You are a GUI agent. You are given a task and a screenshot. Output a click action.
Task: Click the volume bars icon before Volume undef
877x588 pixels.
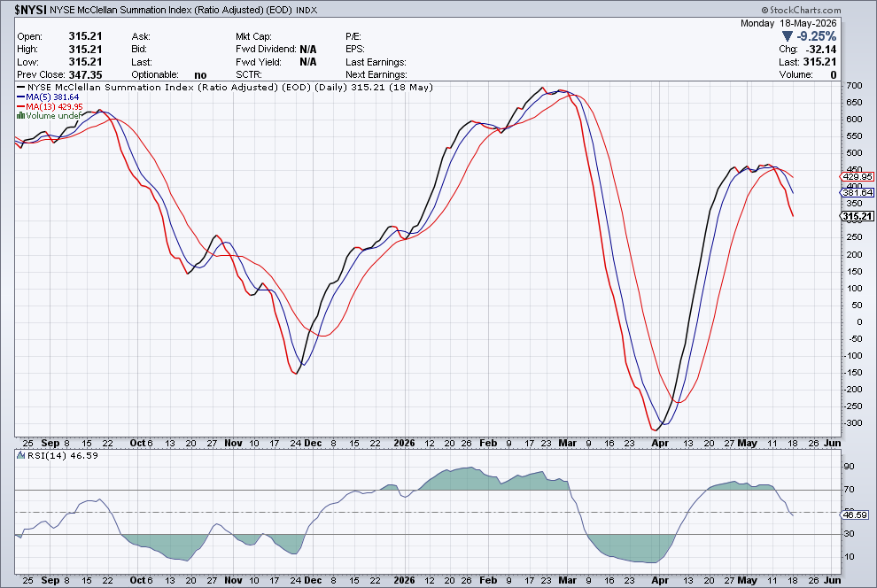[x=20, y=116]
